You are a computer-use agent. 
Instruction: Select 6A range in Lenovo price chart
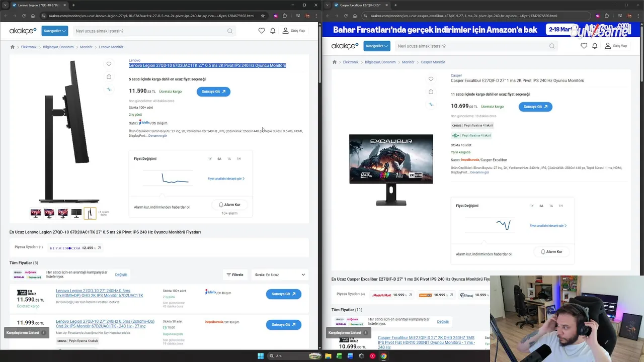pyautogui.click(x=219, y=159)
